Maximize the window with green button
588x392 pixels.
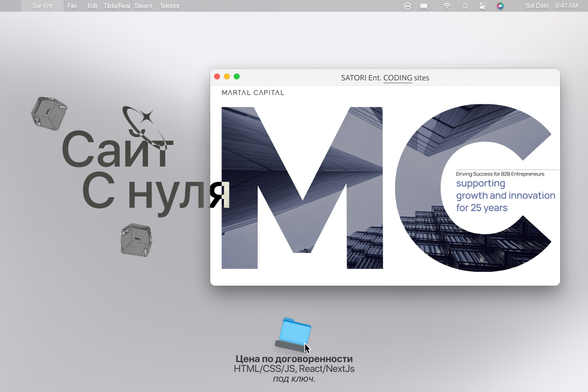(237, 76)
